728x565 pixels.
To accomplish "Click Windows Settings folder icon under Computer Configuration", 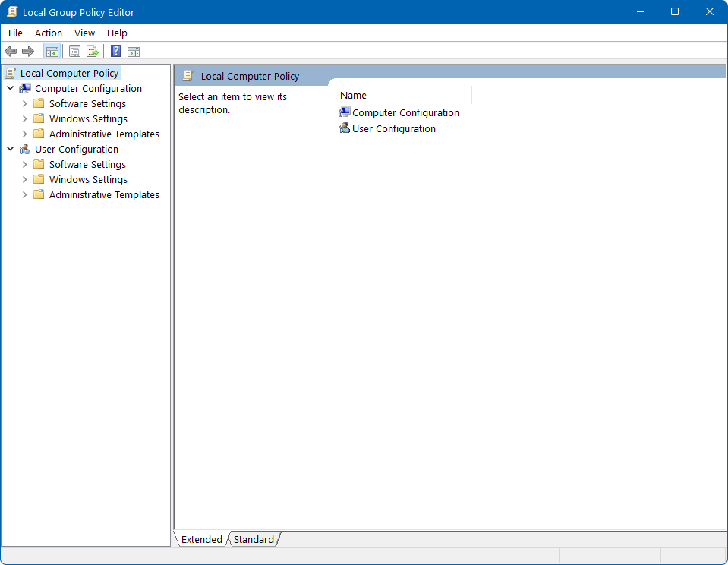I will coord(39,118).
